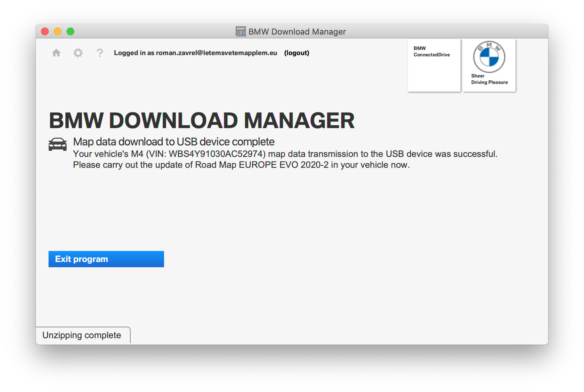Click the logged-in email address text
Viewport: 584px width, 392px height.
(x=216, y=53)
